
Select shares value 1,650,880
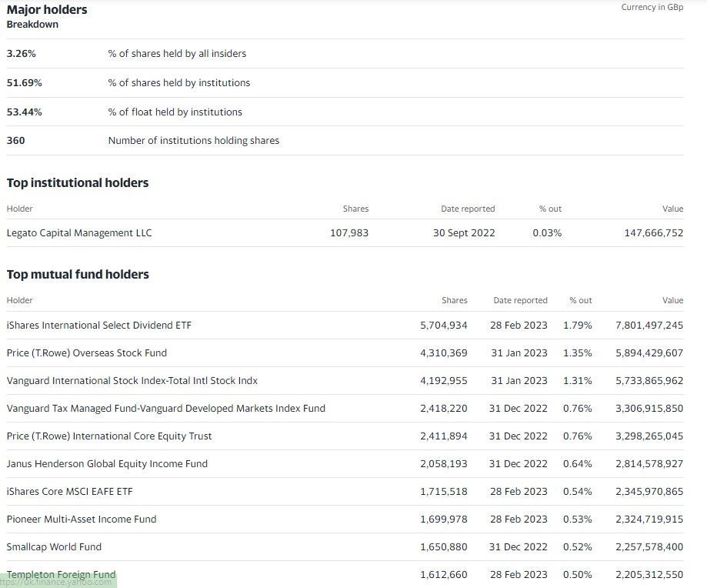point(444,546)
